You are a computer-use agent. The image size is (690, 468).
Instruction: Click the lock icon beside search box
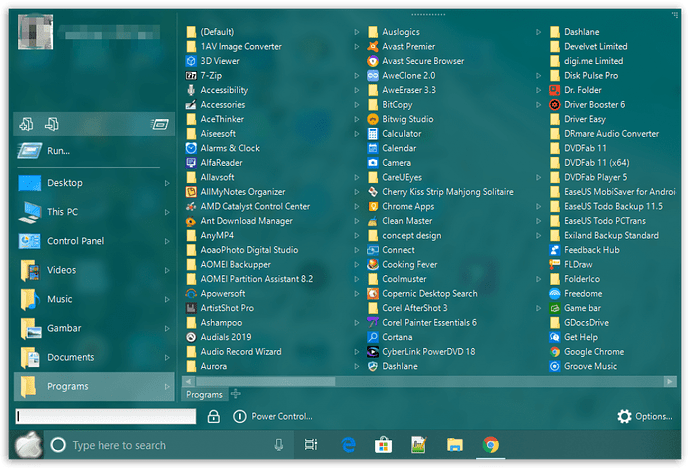(214, 416)
